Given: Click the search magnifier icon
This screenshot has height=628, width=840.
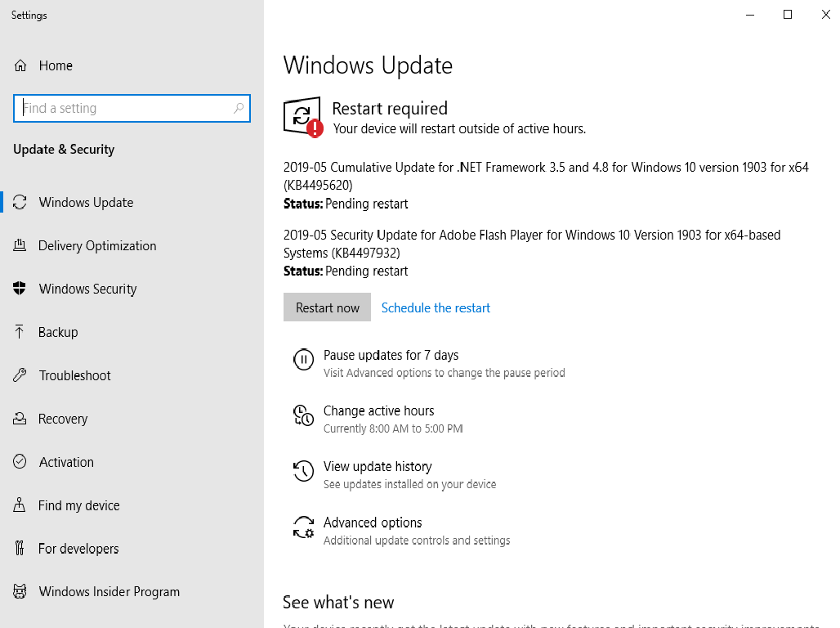Looking at the screenshot, I should 239,108.
